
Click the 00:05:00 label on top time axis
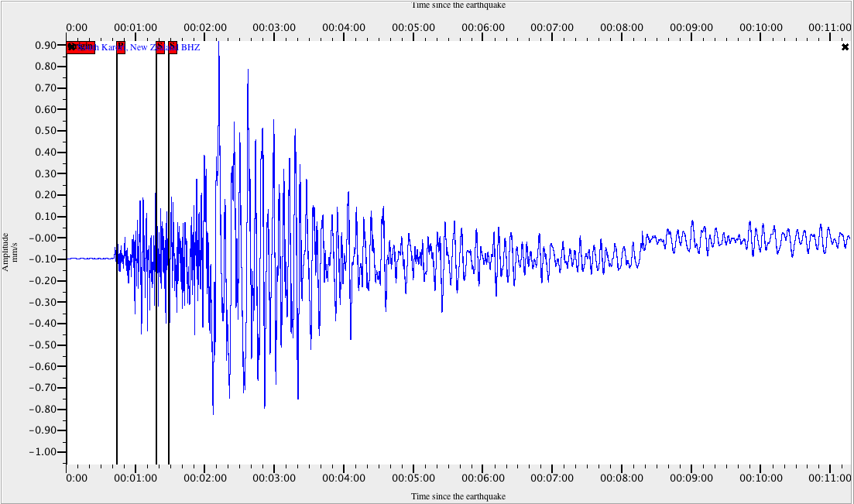[x=413, y=27]
